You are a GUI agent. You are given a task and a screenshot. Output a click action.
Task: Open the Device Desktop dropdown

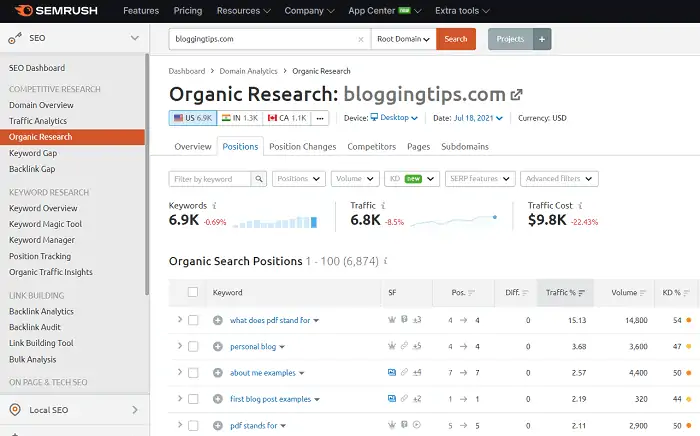click(394, 118)
